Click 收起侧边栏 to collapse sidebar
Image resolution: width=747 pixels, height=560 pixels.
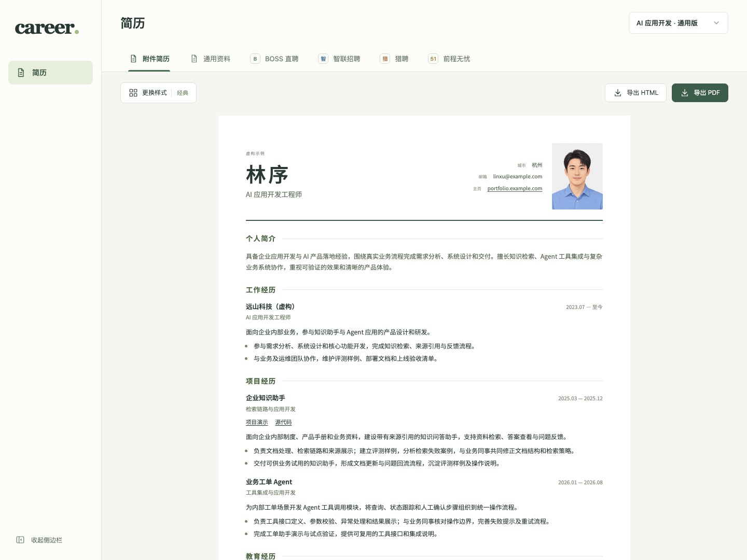(x=39, y=540)
